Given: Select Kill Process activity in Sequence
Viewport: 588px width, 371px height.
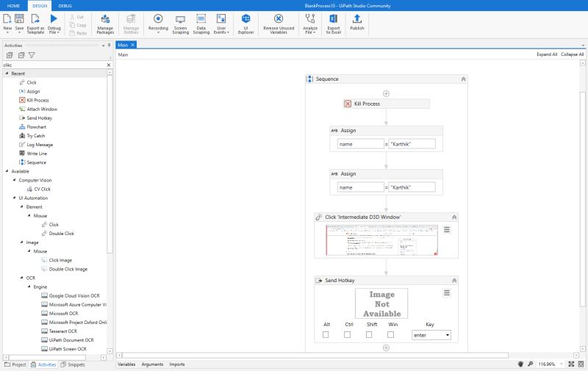Looking at the screenshot, I should 387,104.
